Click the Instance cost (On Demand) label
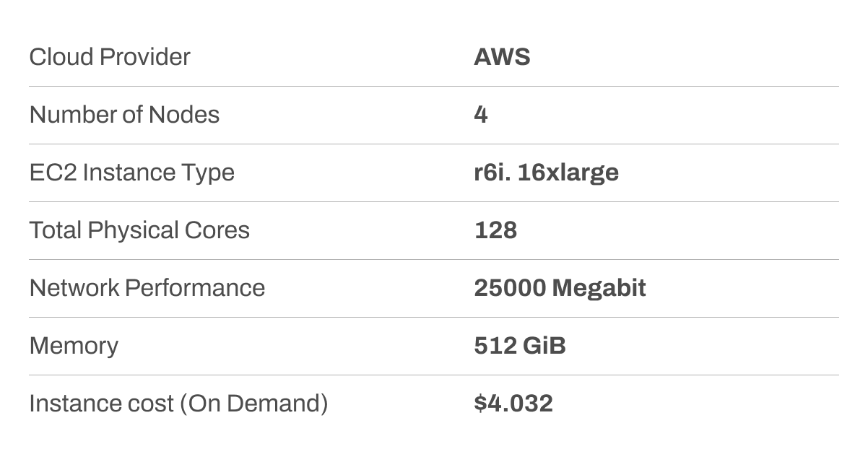 178,404
